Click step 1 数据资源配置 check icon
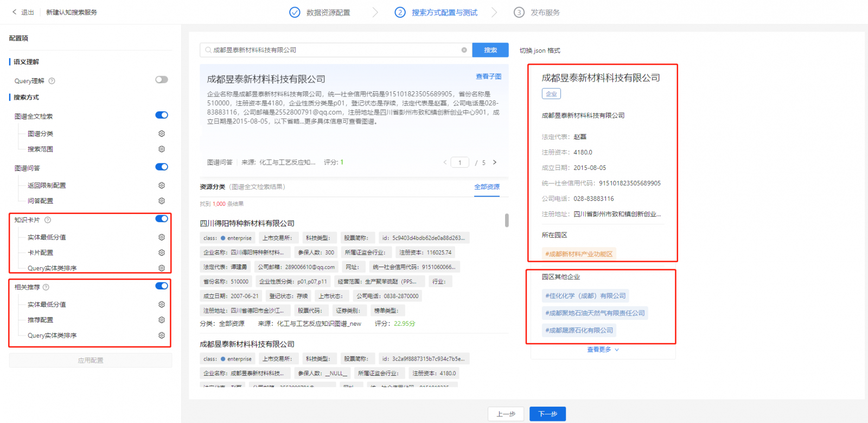 click(295, 12)
